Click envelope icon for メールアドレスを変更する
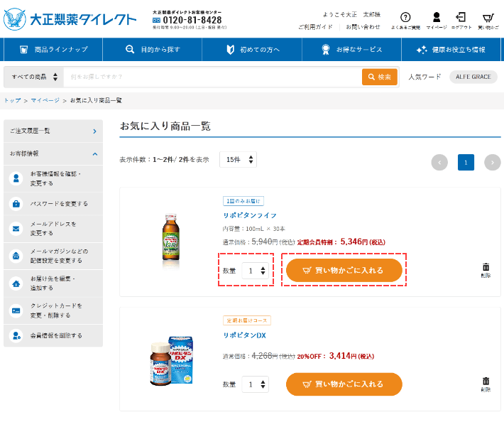Screen dimensions: 504x427 click(16, 229)
